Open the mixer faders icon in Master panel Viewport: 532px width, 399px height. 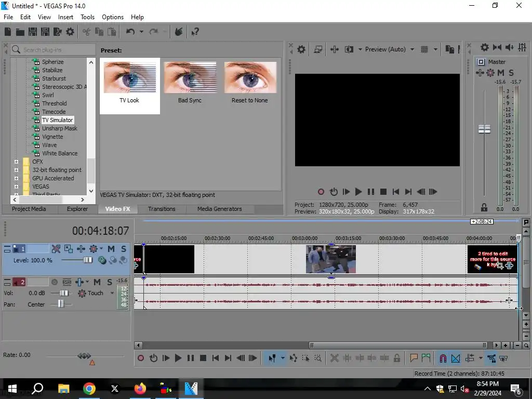tap(522, 47)
